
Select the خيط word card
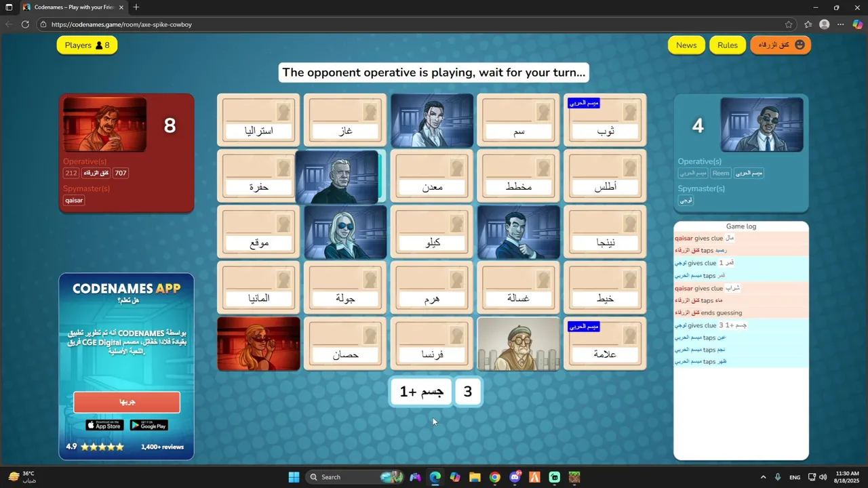tap(605, 288)
